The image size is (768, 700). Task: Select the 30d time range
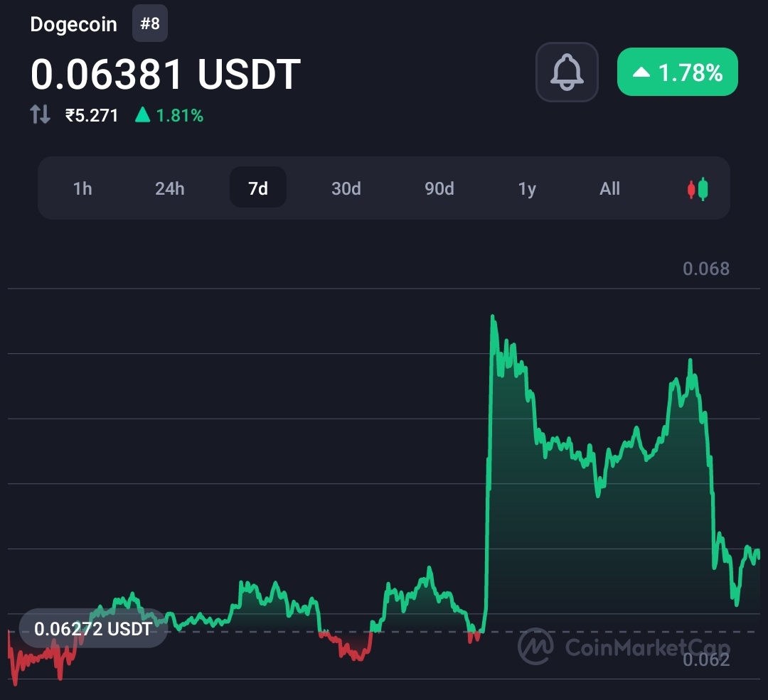[x=346, y=188]
